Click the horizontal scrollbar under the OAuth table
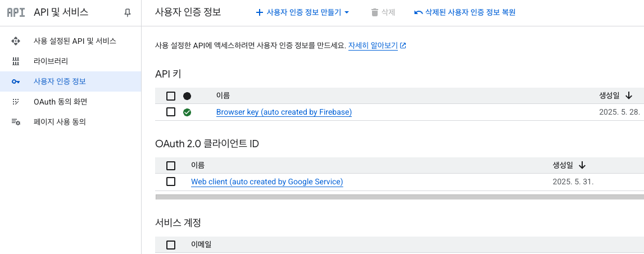644x254 pixels. (400, 197)
